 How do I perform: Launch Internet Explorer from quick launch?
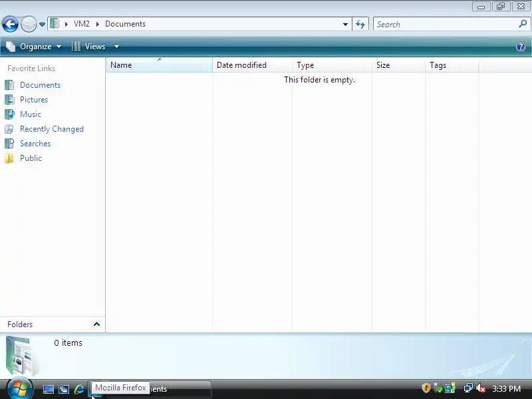[x=79, y=389]
